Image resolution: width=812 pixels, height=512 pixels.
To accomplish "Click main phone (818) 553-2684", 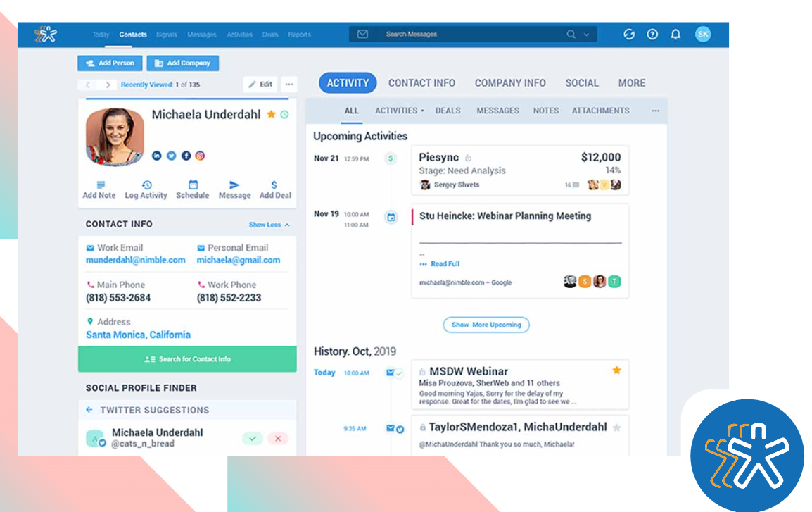I will 118,298.
